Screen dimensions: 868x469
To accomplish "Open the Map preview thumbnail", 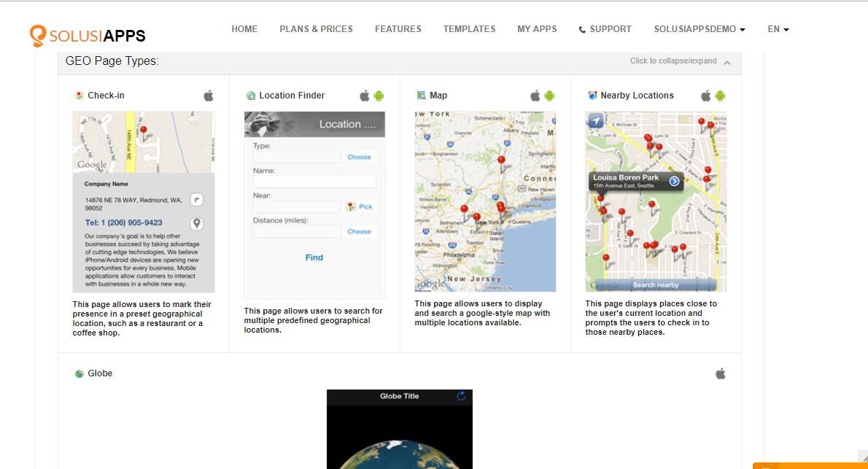I will point(486,201).
